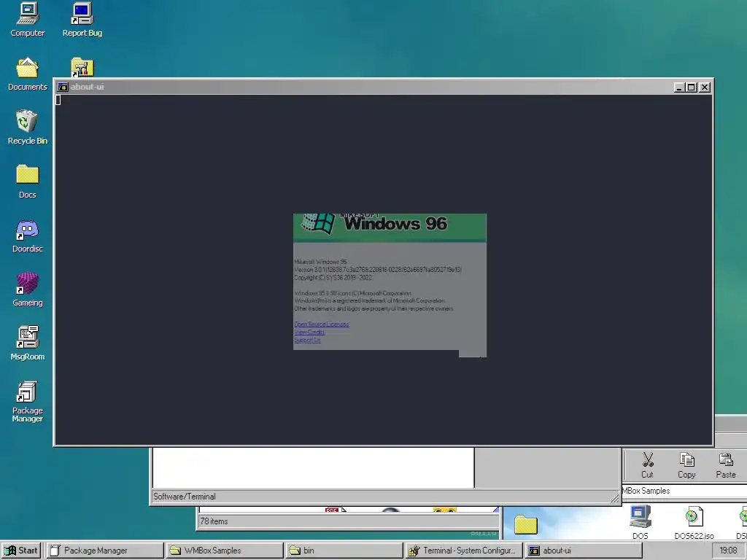Open the Report Bug desktop shortcut
This screenshot has height=560, width=747.
[82, 19]
